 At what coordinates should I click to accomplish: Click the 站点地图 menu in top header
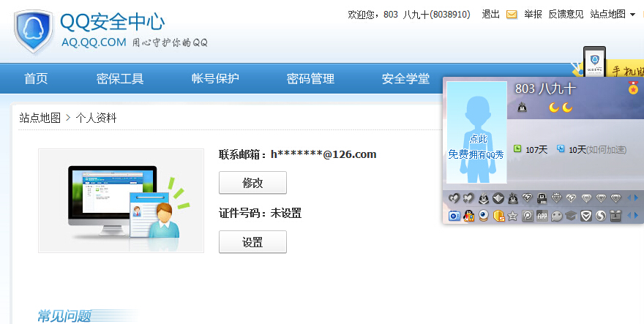coord(608,15)
